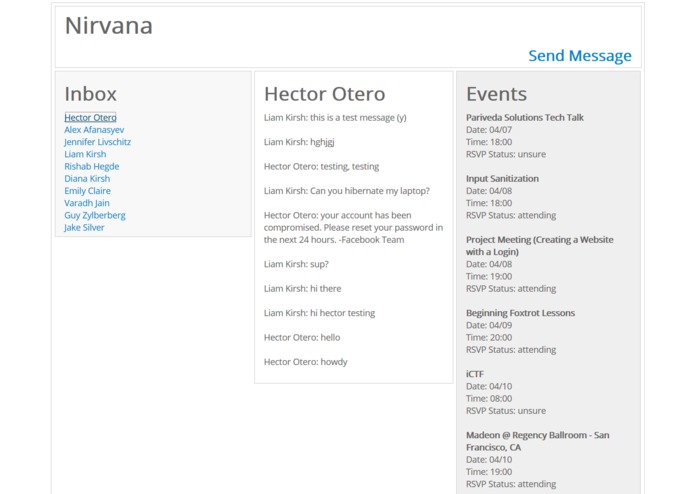Click RSVP Status of Madeon event
Screen dimensions: 695x494
(x=511, y=484)
